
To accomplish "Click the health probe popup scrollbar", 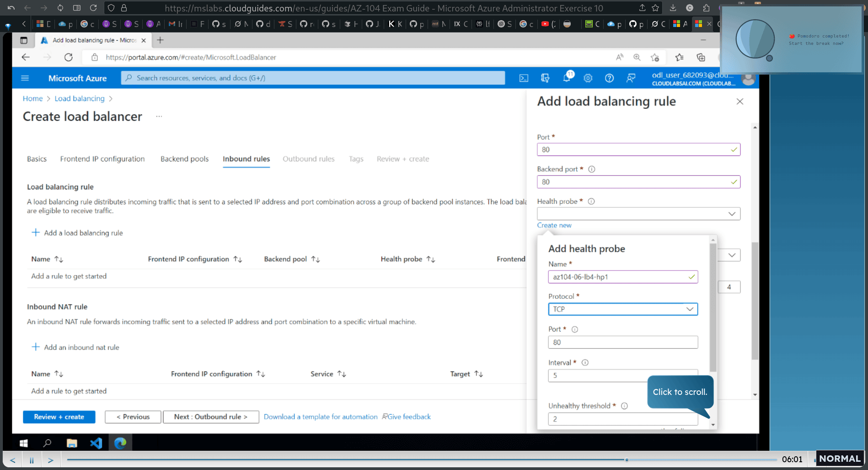I will point(713,307).
